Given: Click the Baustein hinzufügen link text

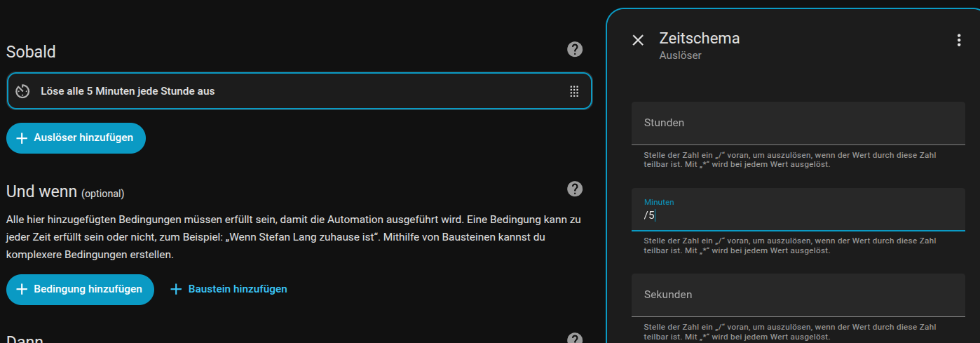Looking at the screenshot, I should pos(237,289).
